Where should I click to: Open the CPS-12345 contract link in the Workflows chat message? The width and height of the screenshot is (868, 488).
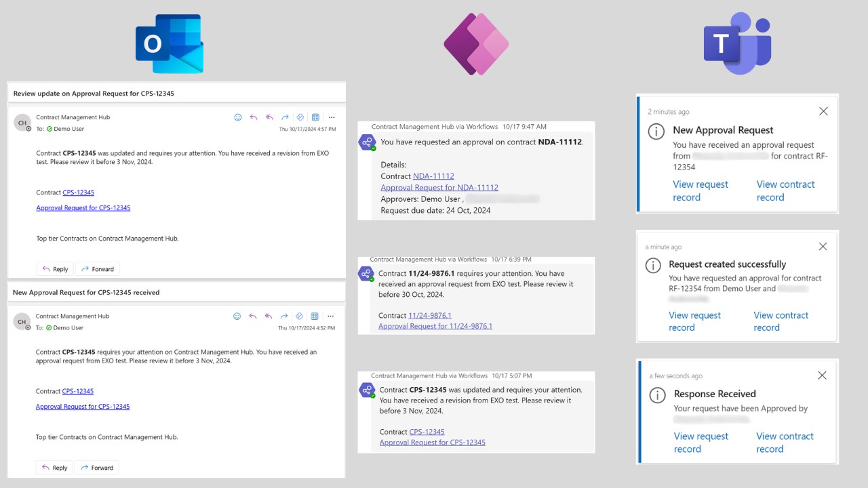pos(427,432)
